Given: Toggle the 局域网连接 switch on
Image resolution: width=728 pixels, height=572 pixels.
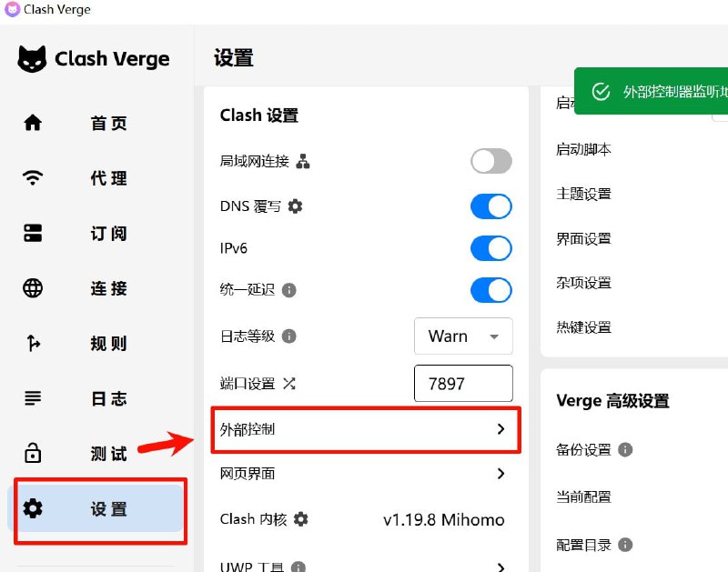Looking at the screenshot, I should coord(490,161).
